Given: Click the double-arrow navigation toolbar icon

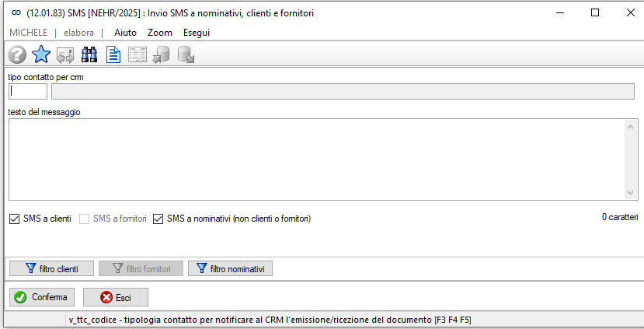Looking at the screenshot, I should tap(65, 55).
